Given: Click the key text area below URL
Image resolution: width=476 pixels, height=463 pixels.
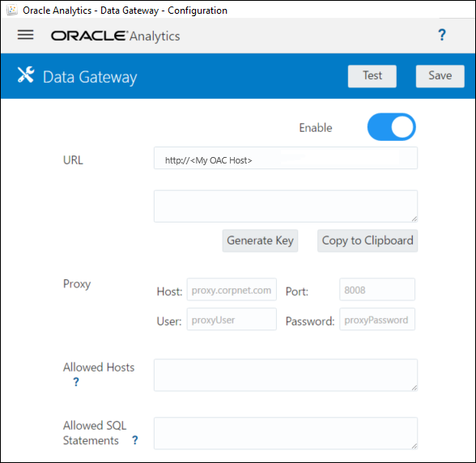Looking at the screenshot, I should point(286,206).
